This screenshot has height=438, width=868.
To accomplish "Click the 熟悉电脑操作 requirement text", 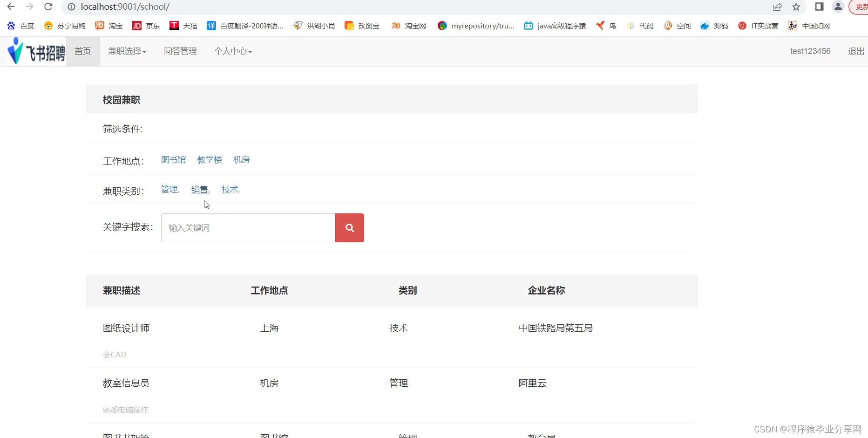I will point(126,410).
